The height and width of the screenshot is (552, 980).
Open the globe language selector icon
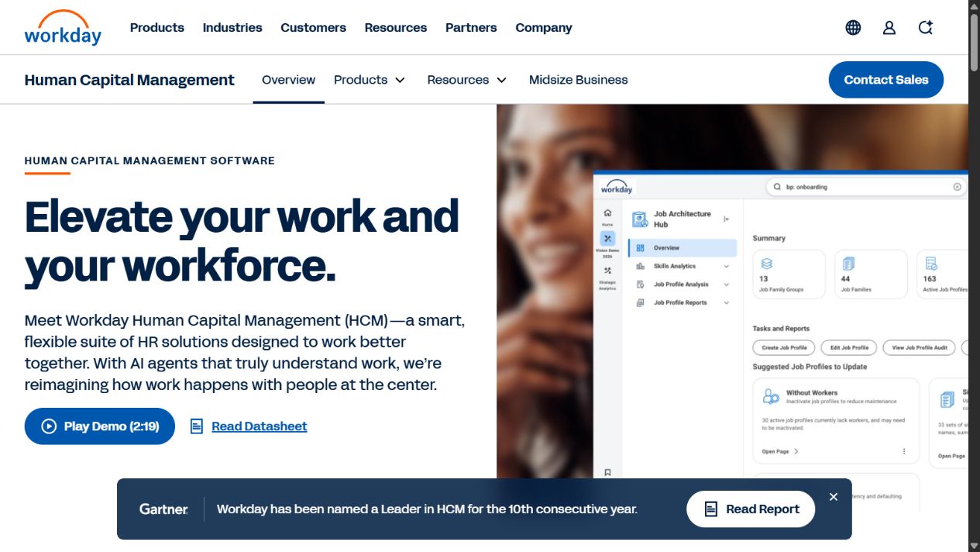tap(853, 28)
